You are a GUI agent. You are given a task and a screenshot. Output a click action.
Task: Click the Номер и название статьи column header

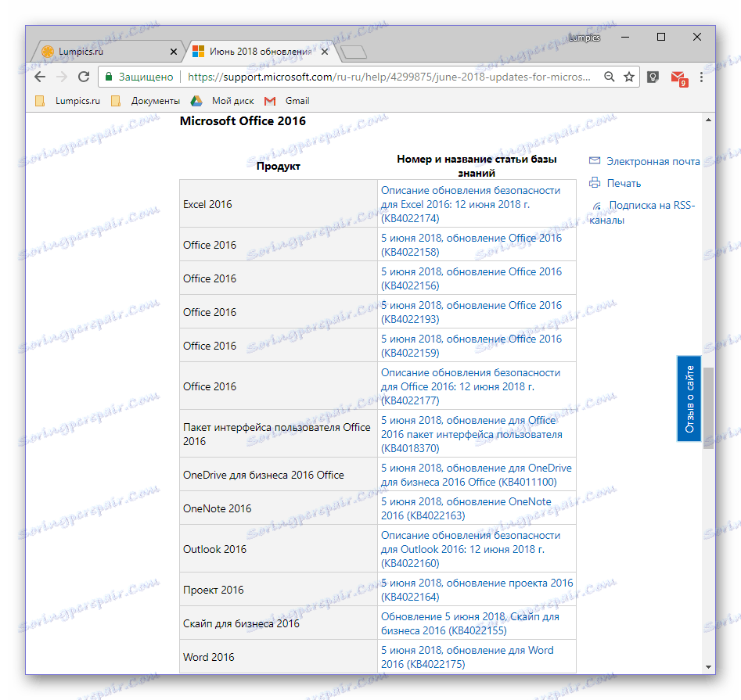477,166
